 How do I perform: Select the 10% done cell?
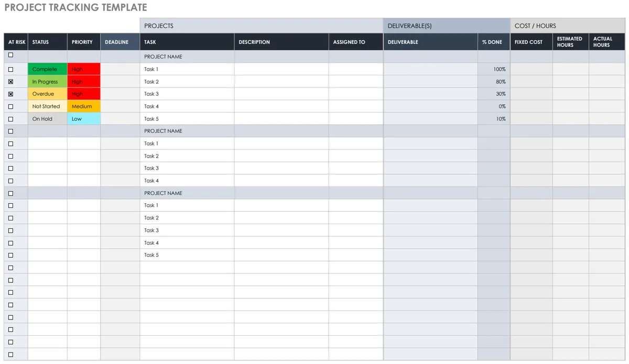point(494,119)
